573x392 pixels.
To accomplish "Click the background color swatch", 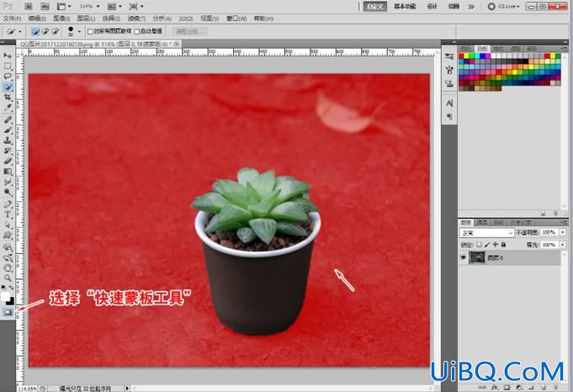I will coord(10,301).
